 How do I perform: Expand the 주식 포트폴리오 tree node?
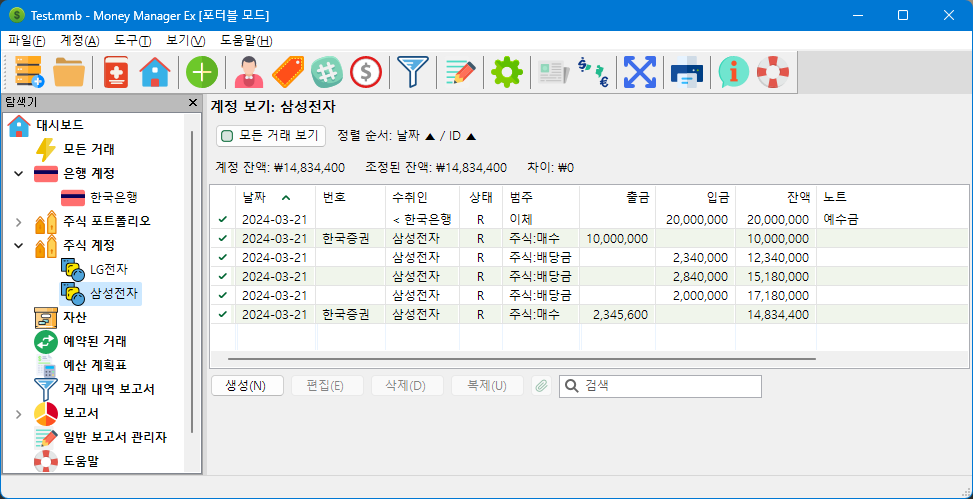[x=18, y=222]
